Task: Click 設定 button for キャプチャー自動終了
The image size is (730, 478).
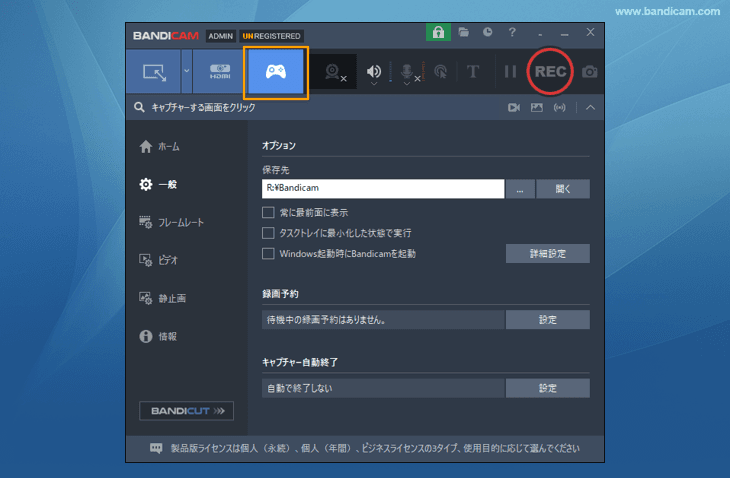Action: [x=548, y=388]
